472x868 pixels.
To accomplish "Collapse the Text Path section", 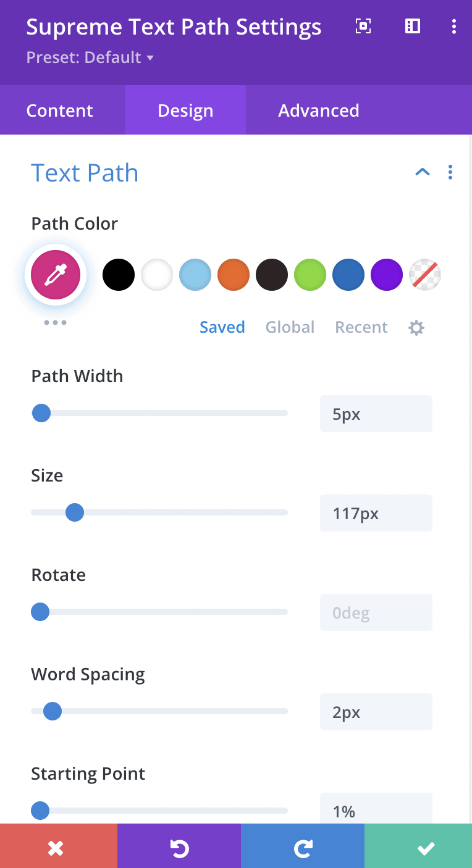I will pos(423,172).
